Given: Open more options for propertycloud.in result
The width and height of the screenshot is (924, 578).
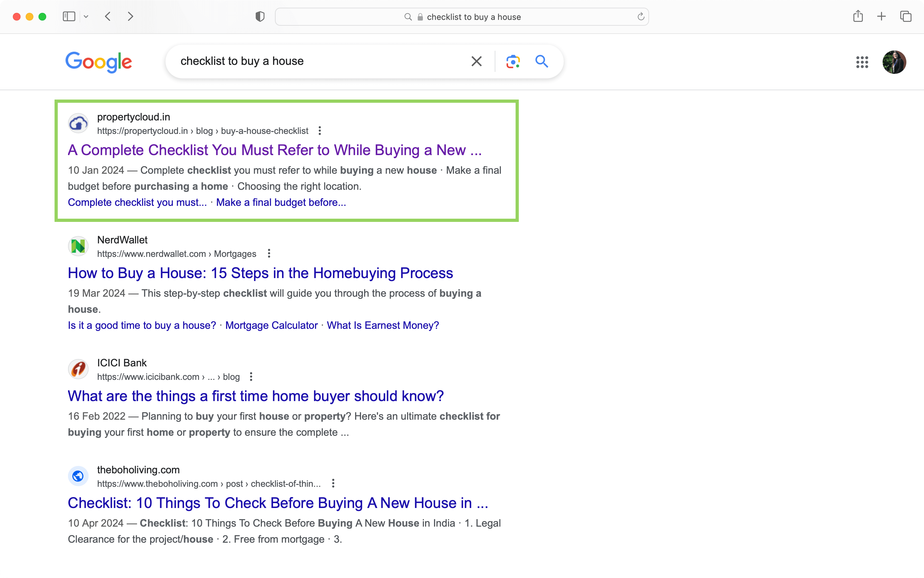Looking at the screenshot, I should click(x=320, y=131).
